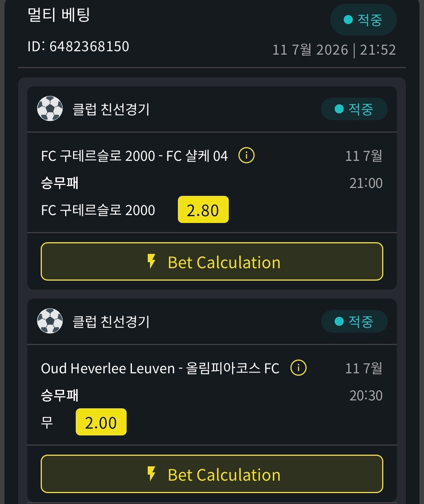Click info icon beside FC 샬케 04 match

(246, 155)
